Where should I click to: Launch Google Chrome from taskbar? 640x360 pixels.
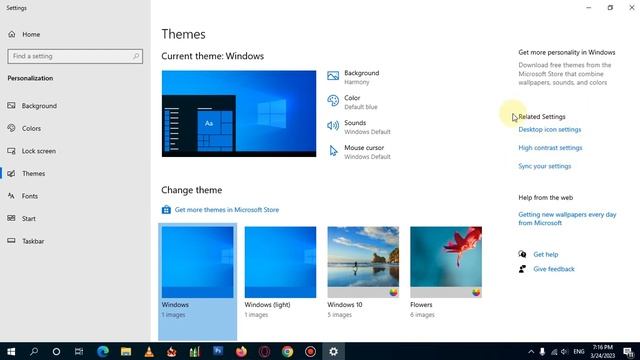(287, 351)
